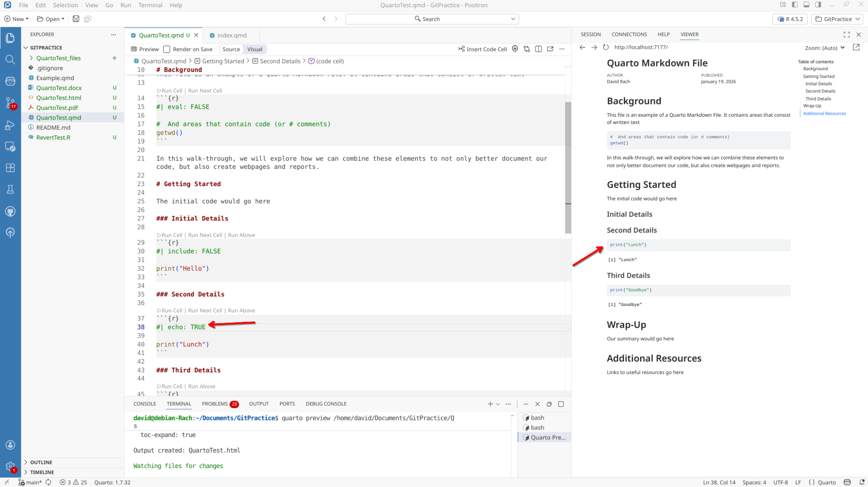Image resolution: width=868 pixels, height=487 pixels.
Task: Click the top search input field
Action: (432, 19)
